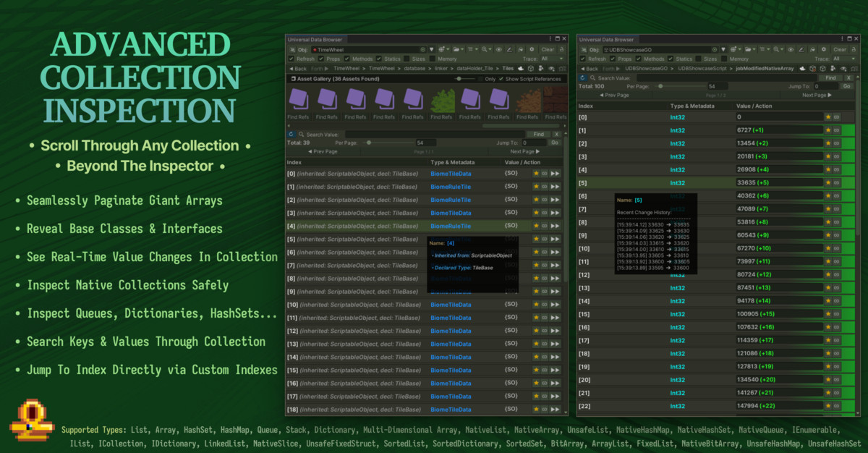The width and height of the screenshot is (868, 453).
Task: Open the magnifier search dropdown in left toolbar
Action: click(486, 49)
